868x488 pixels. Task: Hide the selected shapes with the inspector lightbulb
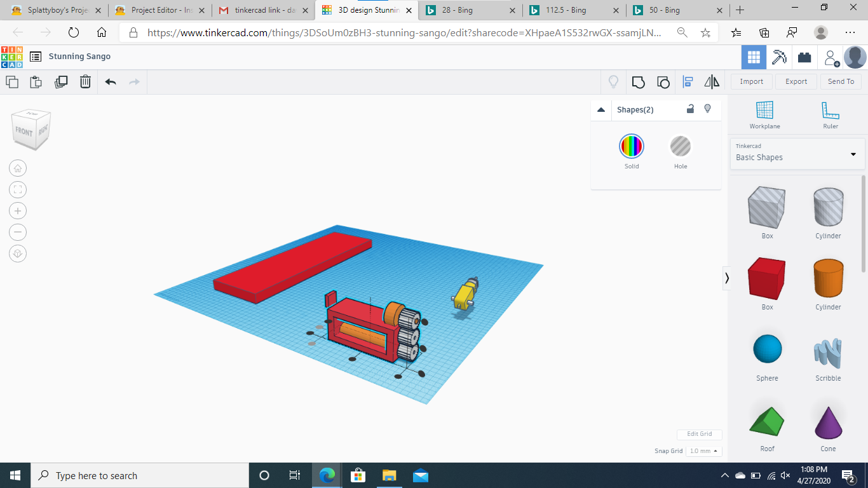(x=707, y=109)
